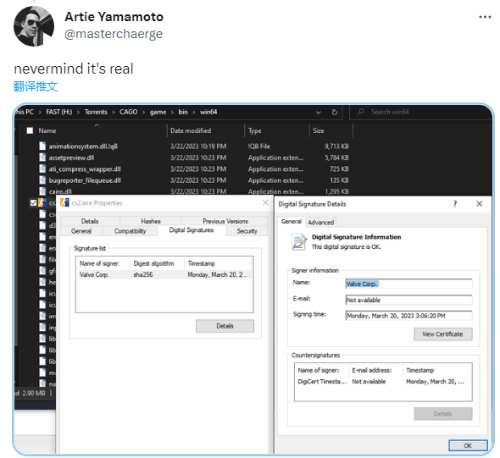
Task: Select the bugreporter_filequeue.dll file icon
Action: pyautogui.click(x=42, y=180)
